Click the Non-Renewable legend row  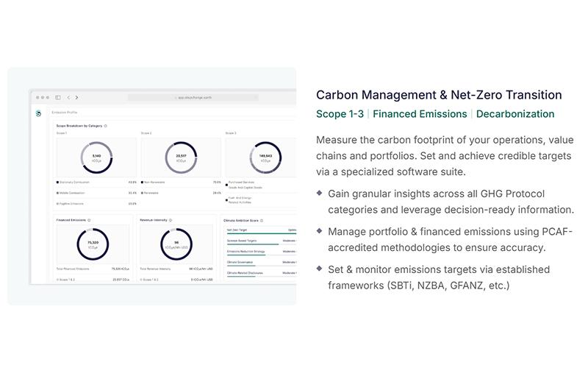tap(181, 183)
